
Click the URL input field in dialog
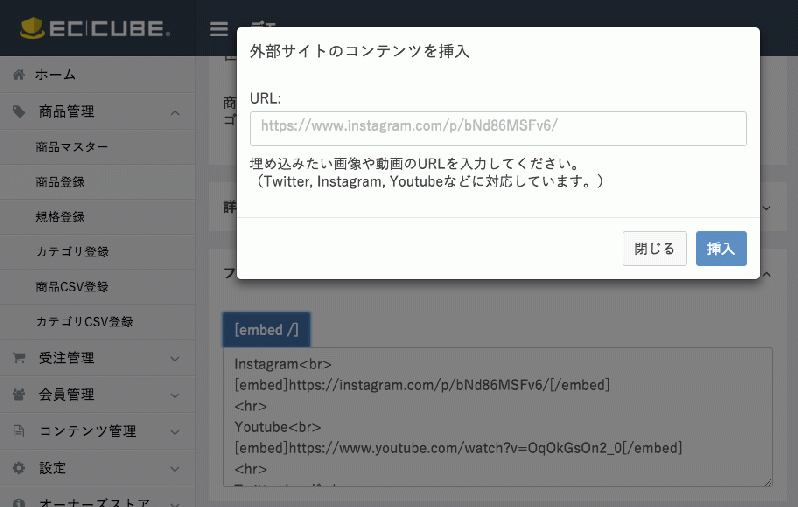(498, 128)
